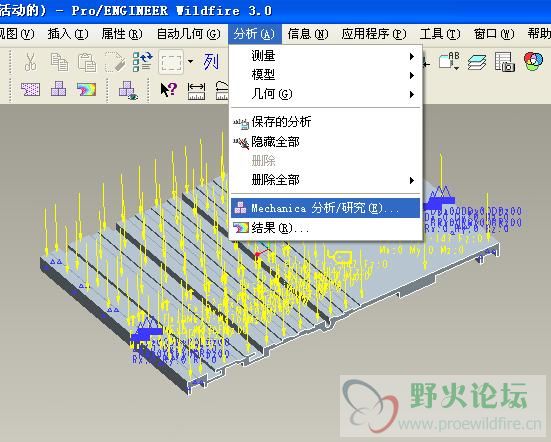This screenshot has height=442, width=551.
Task: Click the Mechanica analyses blocks toolbar icon
Action: point(58,89)
